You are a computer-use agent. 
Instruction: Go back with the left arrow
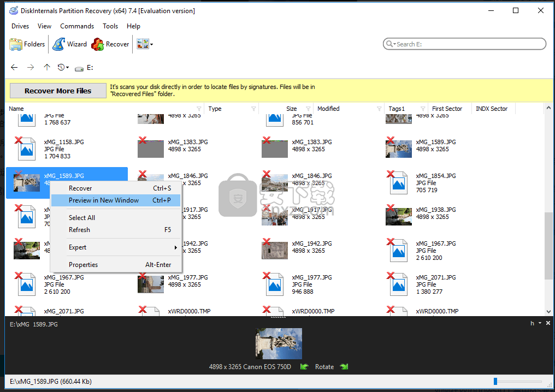pyautogui.click(x=14, y=67)
